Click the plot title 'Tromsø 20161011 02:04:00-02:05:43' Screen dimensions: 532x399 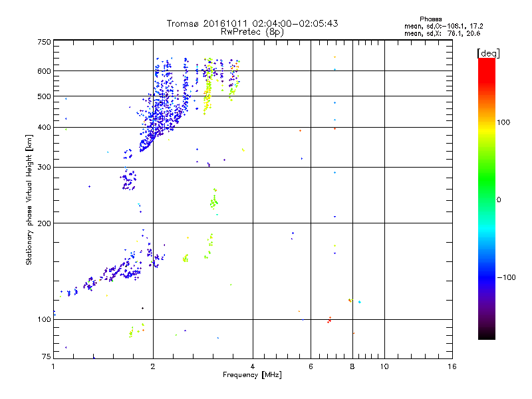click(252, 23)
